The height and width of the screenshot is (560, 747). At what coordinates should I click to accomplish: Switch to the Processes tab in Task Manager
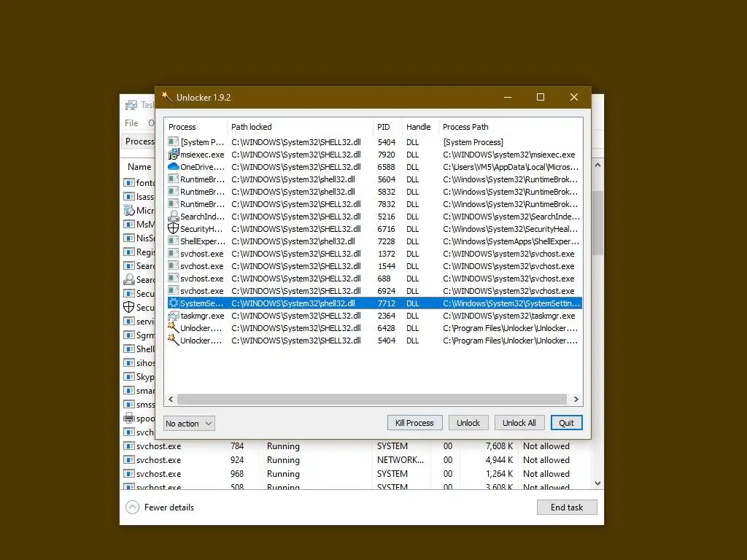click(139, 141)
